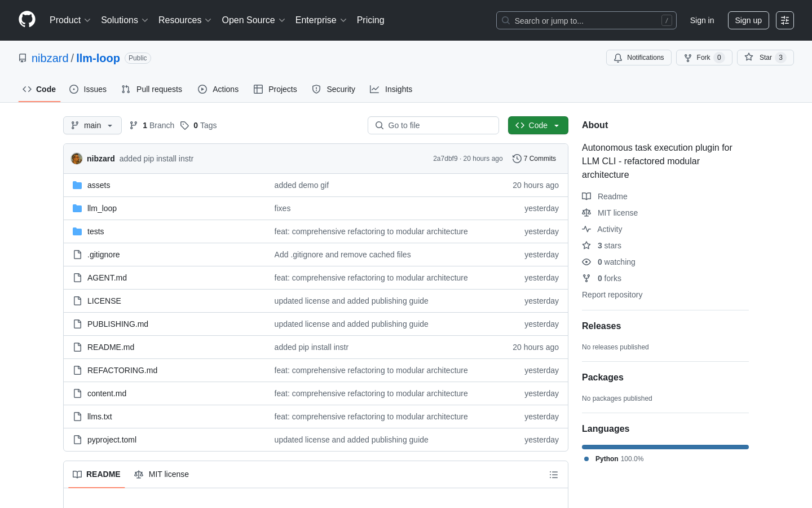Click 'Add .gitignore and remove cached files' commit

[343, 255]
